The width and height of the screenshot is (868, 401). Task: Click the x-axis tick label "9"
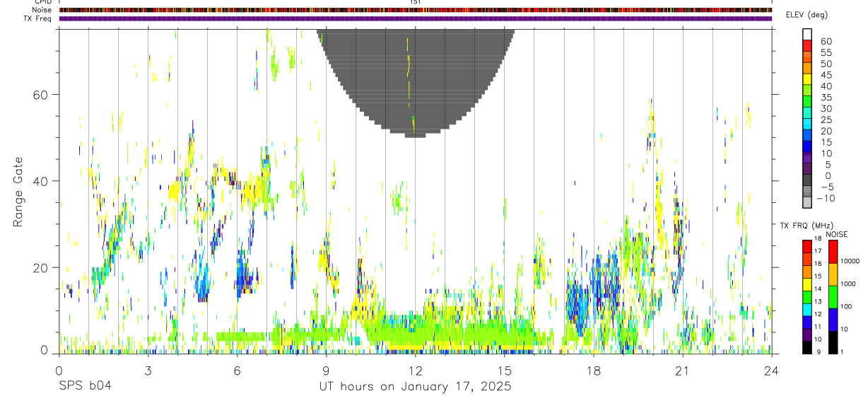tap(326, 371)
